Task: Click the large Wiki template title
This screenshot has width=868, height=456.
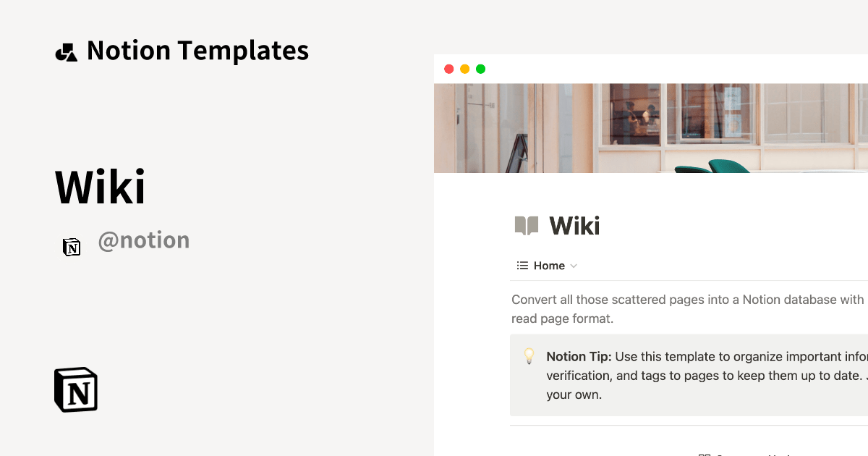Action: click(101, 187)
